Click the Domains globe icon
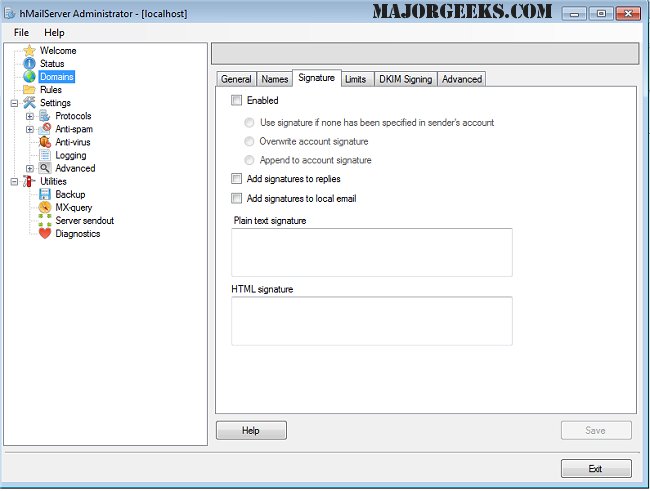 coord(29,77)
